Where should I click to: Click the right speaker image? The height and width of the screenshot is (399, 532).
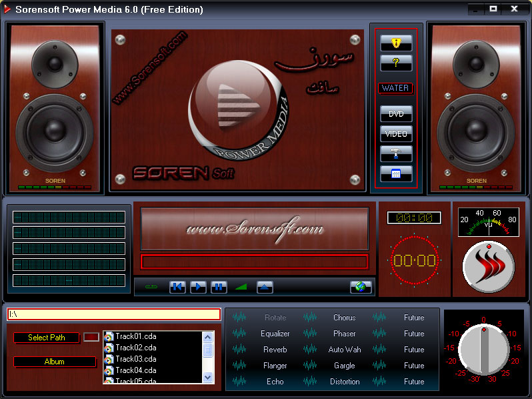(x=477, y=108)
